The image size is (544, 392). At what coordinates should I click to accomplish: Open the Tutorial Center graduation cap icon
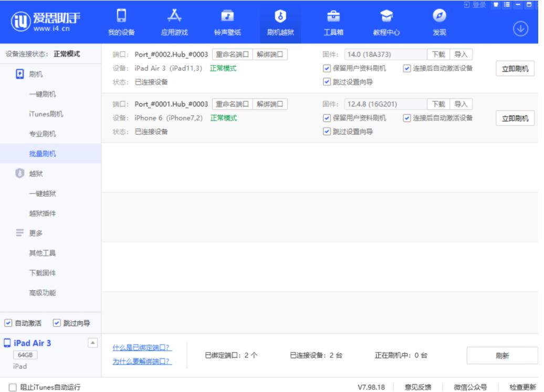tap(386, 16)
